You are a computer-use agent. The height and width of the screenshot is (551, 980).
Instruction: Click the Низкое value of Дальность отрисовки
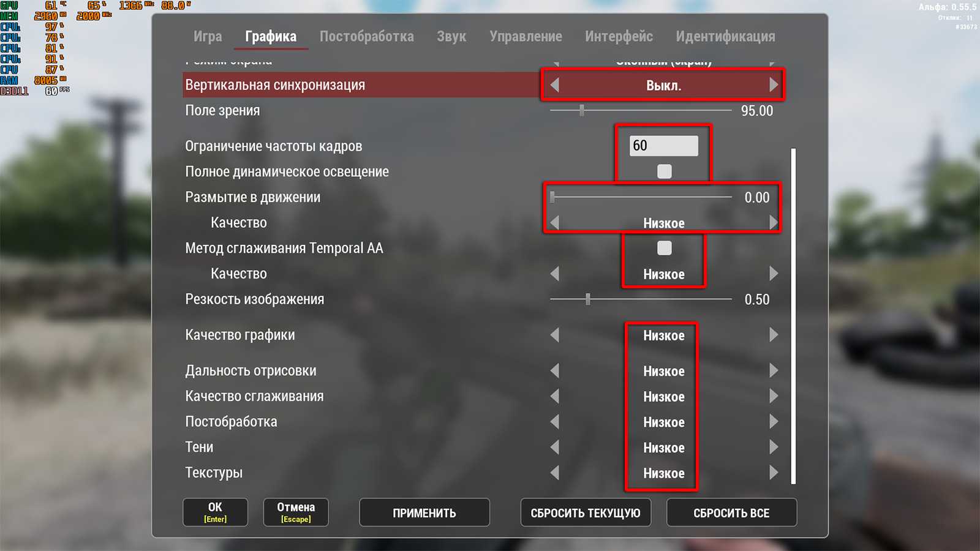point(664,371)
